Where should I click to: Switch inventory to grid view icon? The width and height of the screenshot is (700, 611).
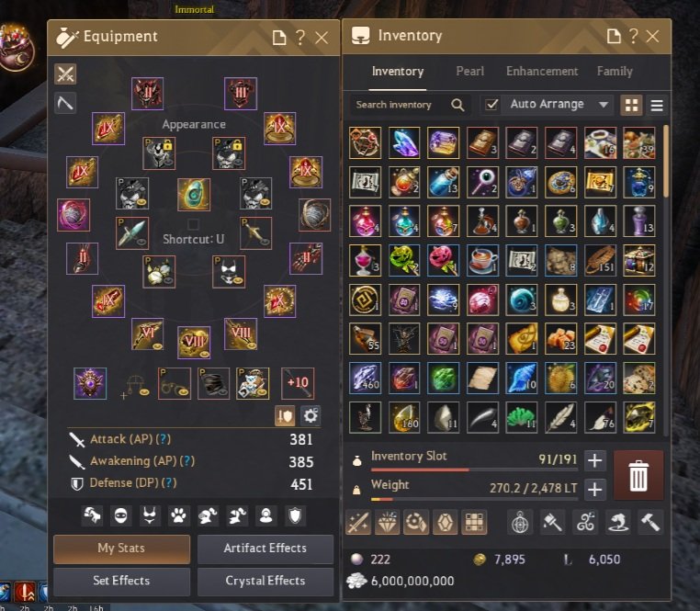[631, 106]
